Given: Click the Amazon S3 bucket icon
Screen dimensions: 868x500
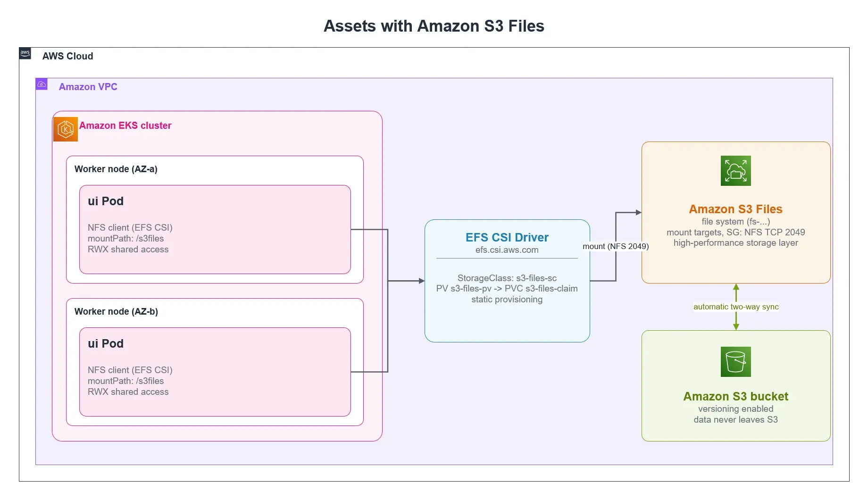Looking at the screenshot, I should (736, 362).
